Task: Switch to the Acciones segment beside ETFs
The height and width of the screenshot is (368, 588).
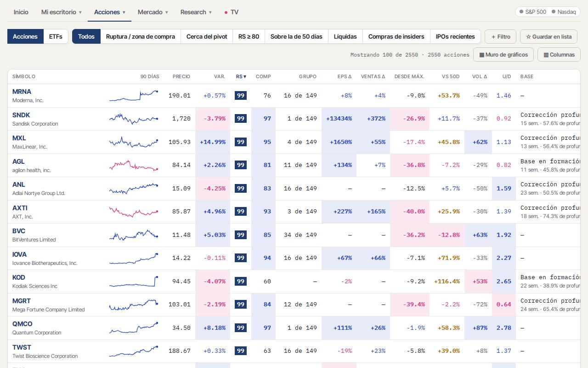Action: coord(25,36)
